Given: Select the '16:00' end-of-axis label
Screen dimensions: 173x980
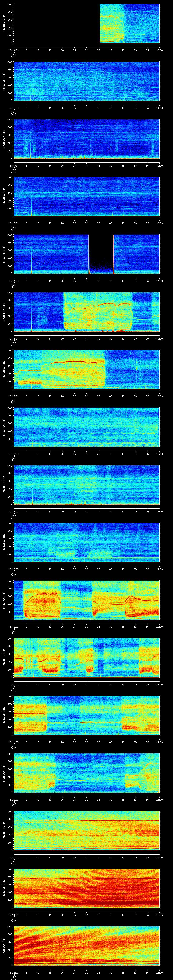Looking at the screenshot, I should point(160,396).
